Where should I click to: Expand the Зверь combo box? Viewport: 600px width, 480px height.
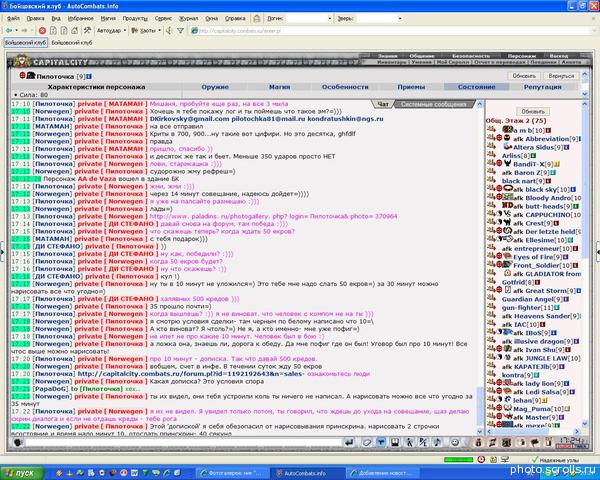tap(400, 18)
